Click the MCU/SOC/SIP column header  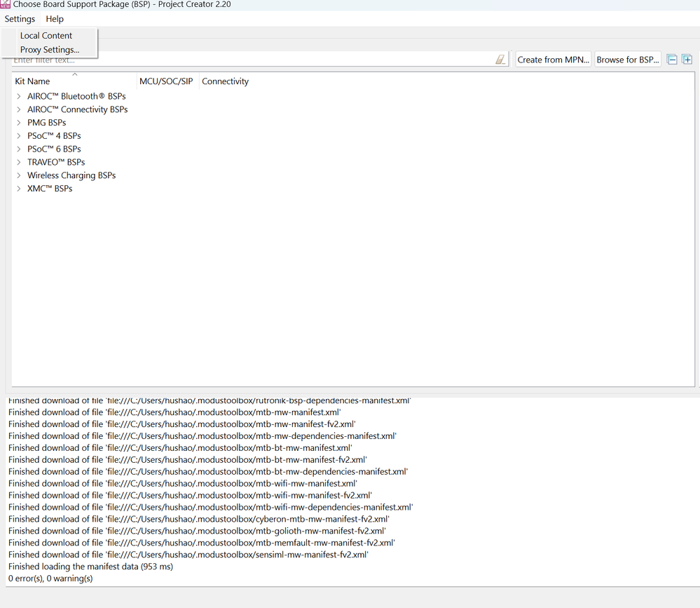pos(166,81)
